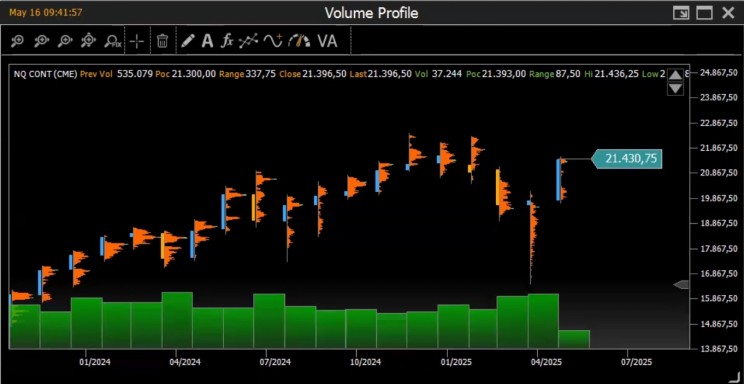Image resolution: width=744 pixels, height=384 pixels.
Task: Select the pencil drawing tool
Action: click(188, 41)
